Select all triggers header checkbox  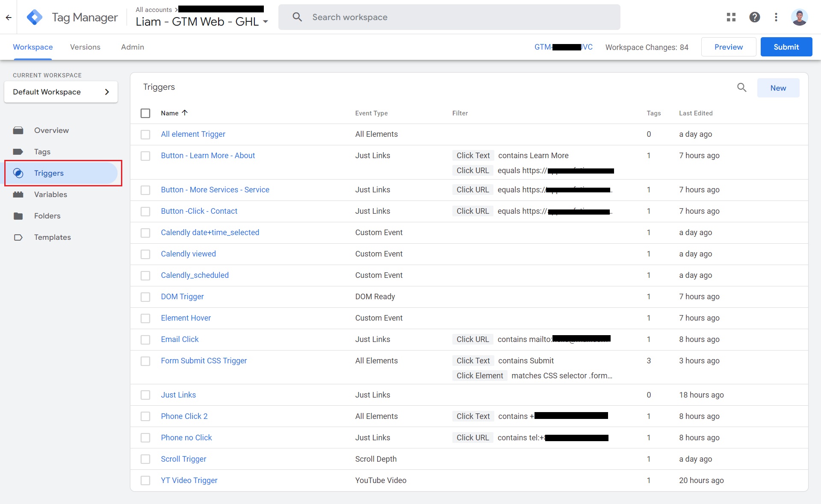pyautogui.click(x=145, y=113)
